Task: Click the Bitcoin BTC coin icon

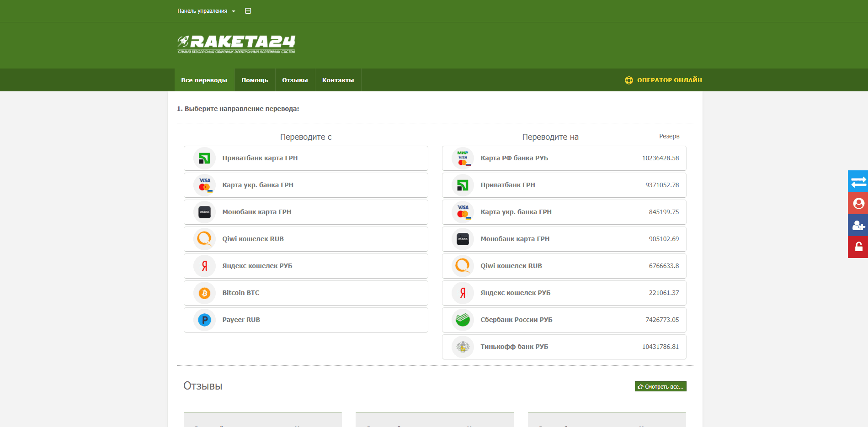Action: pyautogui.click(x=204, y=293)
